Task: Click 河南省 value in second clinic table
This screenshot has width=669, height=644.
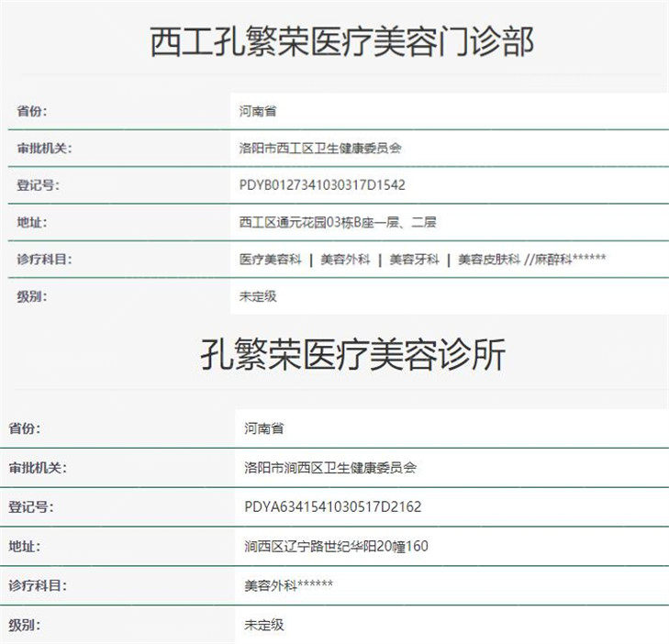Action: pos(263,427)
